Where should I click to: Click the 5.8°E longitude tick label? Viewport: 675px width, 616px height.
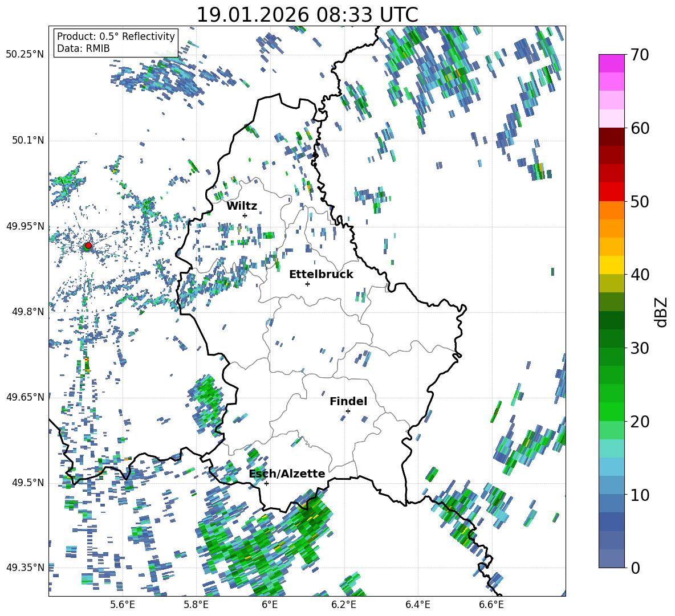196,605
